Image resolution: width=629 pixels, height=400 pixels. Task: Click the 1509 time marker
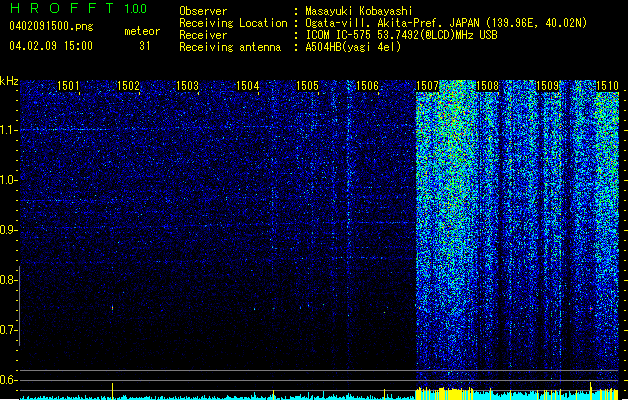pyautogui.click(x=547, y=85)
